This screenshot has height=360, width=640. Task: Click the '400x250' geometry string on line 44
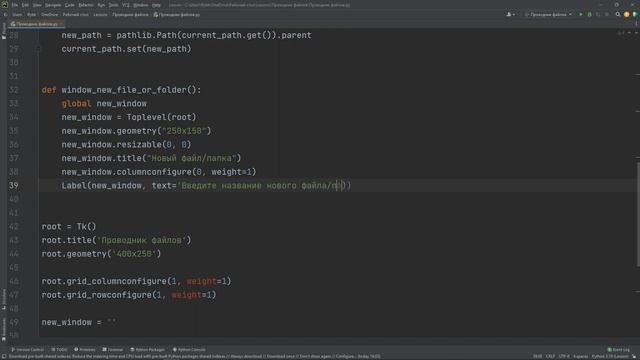134,254
